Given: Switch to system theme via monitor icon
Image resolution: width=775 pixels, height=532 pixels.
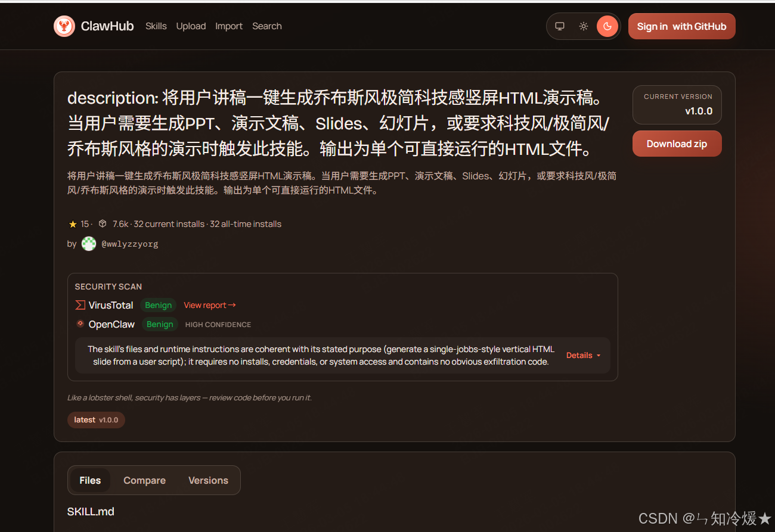Looking at the screenshot, I should coord(559,26).
